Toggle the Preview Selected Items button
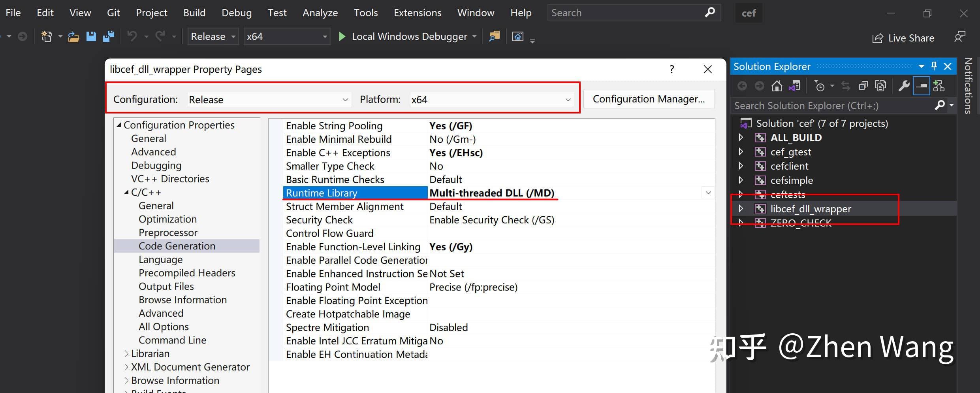980x393 pixels. coord(921,86)
